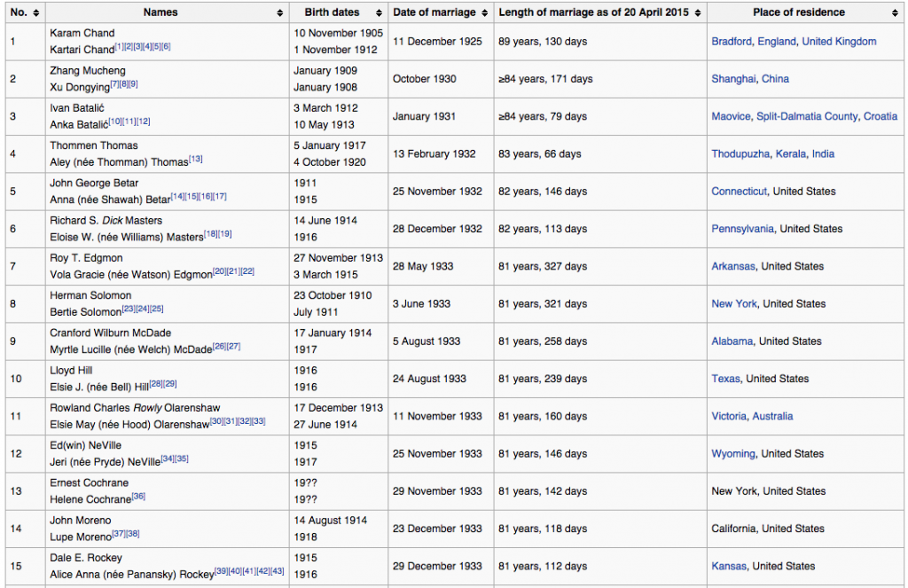Open the Australia link

772,417
